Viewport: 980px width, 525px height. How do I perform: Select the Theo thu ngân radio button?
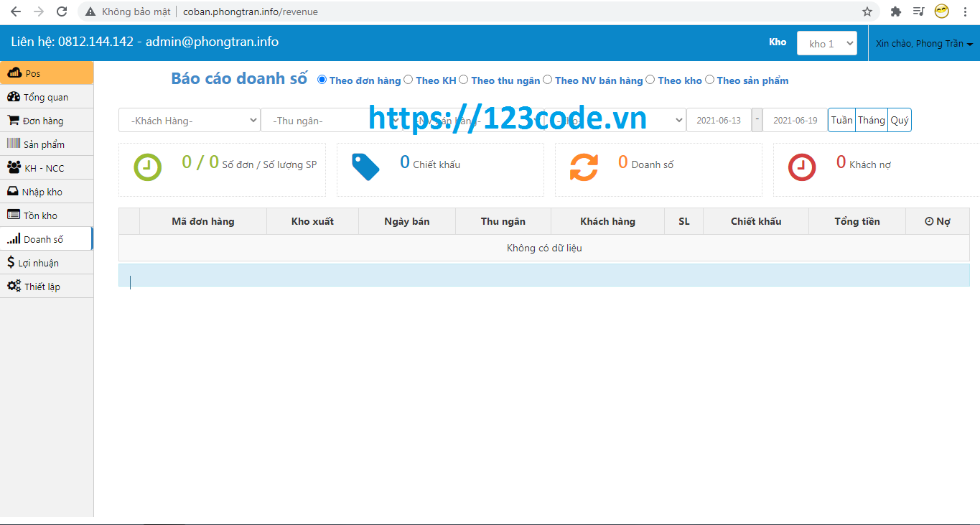coord(463,80)
